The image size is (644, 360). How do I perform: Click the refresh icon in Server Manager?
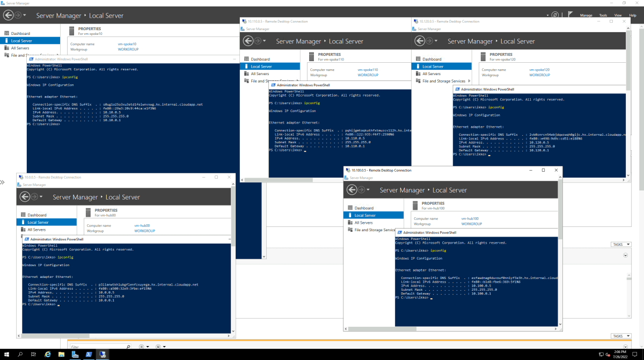[556, 15]
